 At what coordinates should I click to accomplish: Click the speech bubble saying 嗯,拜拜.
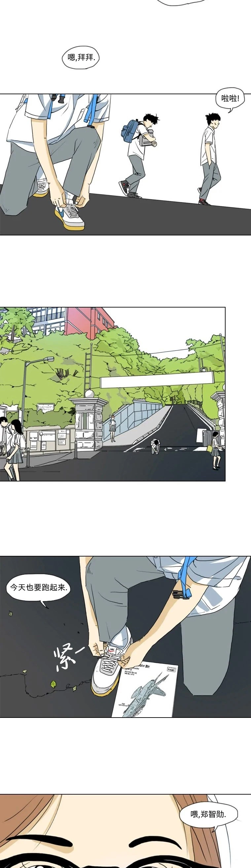click(x=82, y=57)
